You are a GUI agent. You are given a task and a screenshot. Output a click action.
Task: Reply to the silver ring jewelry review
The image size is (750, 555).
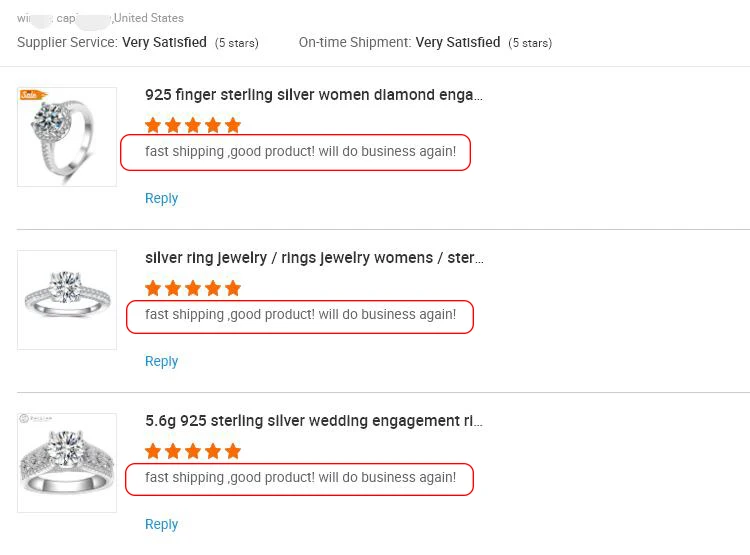161,361
